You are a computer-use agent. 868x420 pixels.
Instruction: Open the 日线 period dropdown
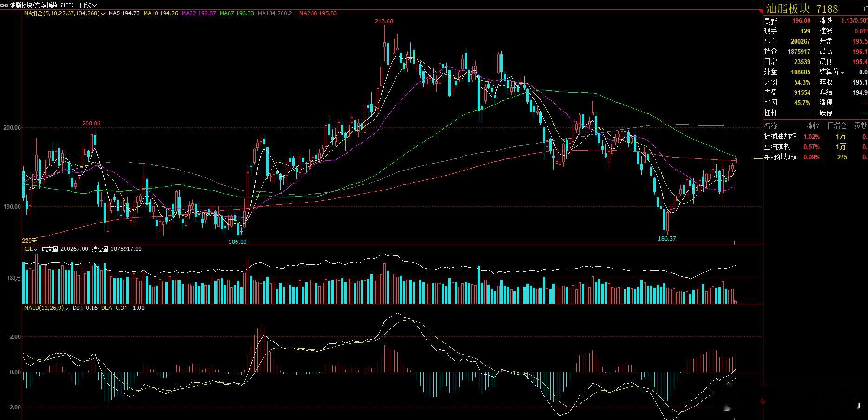[x=88, y=5]
